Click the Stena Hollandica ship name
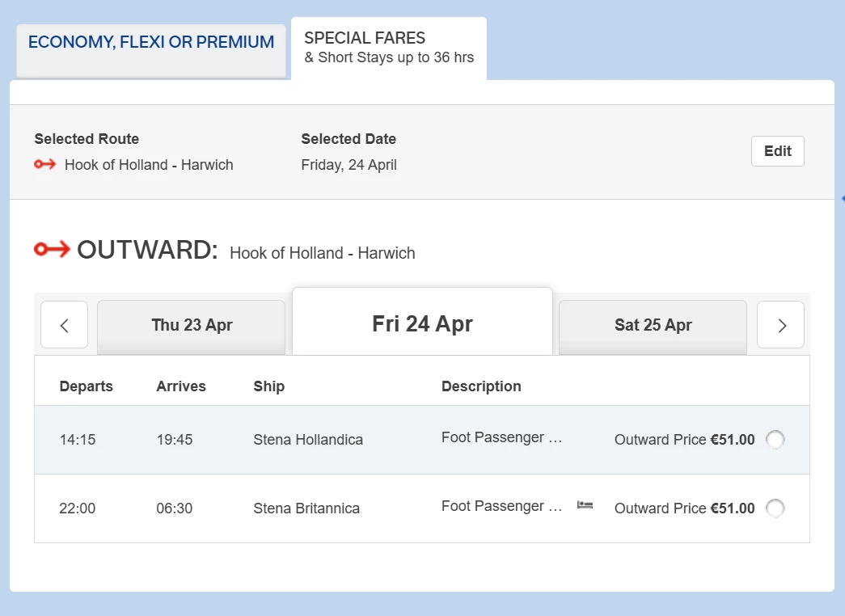Image resolution: width=845 pixels, height=616 pixels. click(x=308, y=440)
